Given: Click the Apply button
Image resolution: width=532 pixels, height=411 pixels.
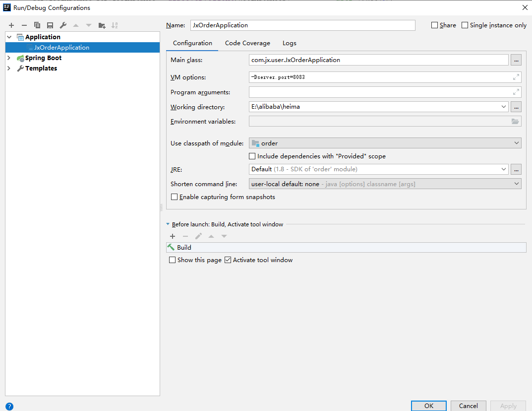Looking at the screenshot, I should (x=508, y=406).
